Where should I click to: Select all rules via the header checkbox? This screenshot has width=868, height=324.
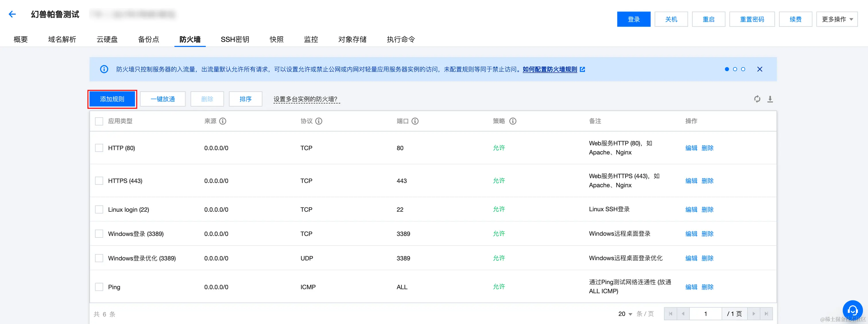coord(99,121)
